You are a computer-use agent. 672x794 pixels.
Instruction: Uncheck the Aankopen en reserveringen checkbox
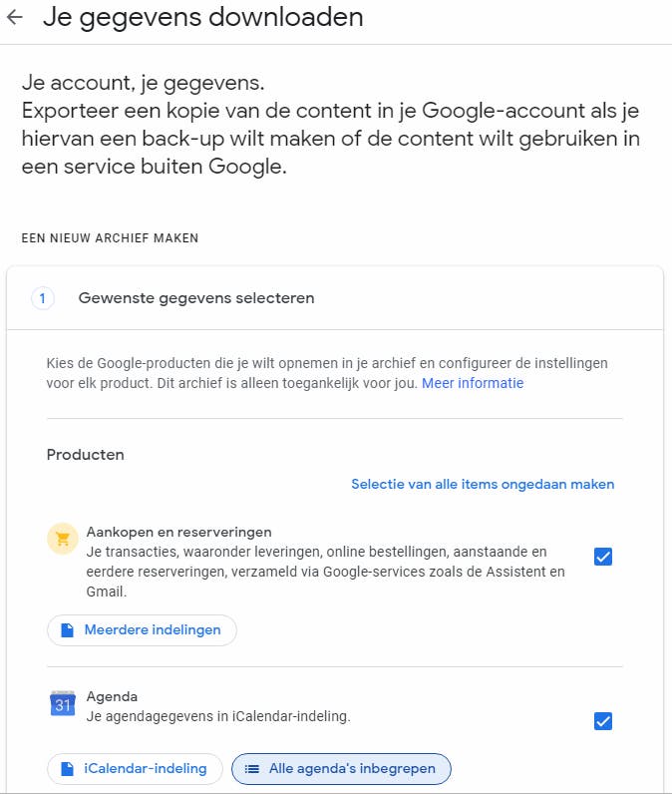point(602,557)
